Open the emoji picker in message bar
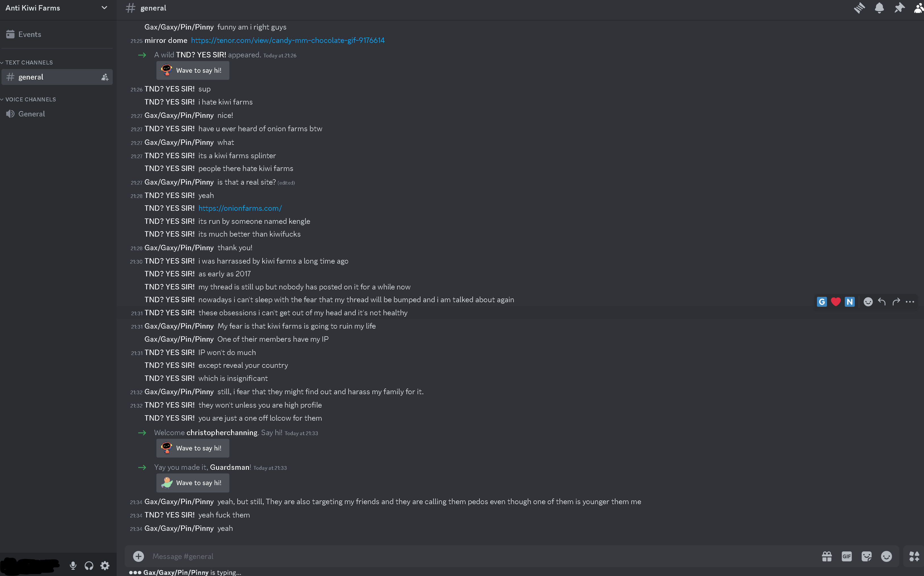This screenshot has height=576, width=924. tap(886, 557)
